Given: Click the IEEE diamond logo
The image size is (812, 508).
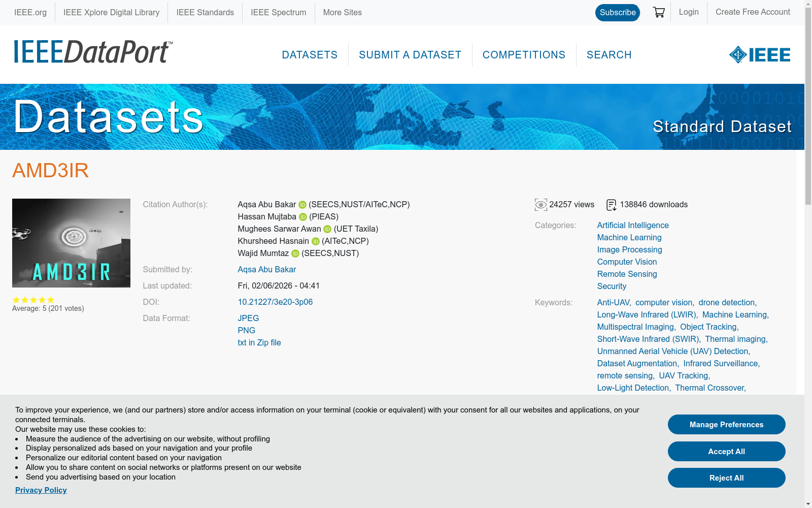Looking at the screenshot, I should pos(760,55).
